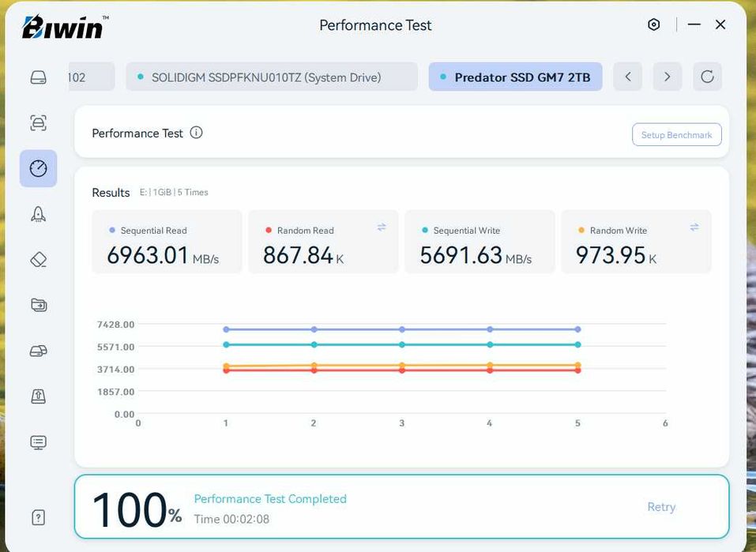Select the SOLIDIGM SSDPFKNU010TZ system drive tab
The height and width of the screenshot is (552, 756).
pos(272,77)
